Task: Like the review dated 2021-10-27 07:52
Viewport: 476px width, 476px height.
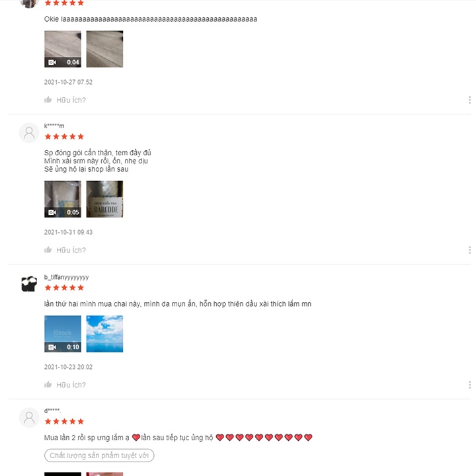Action: pos(48,100)
